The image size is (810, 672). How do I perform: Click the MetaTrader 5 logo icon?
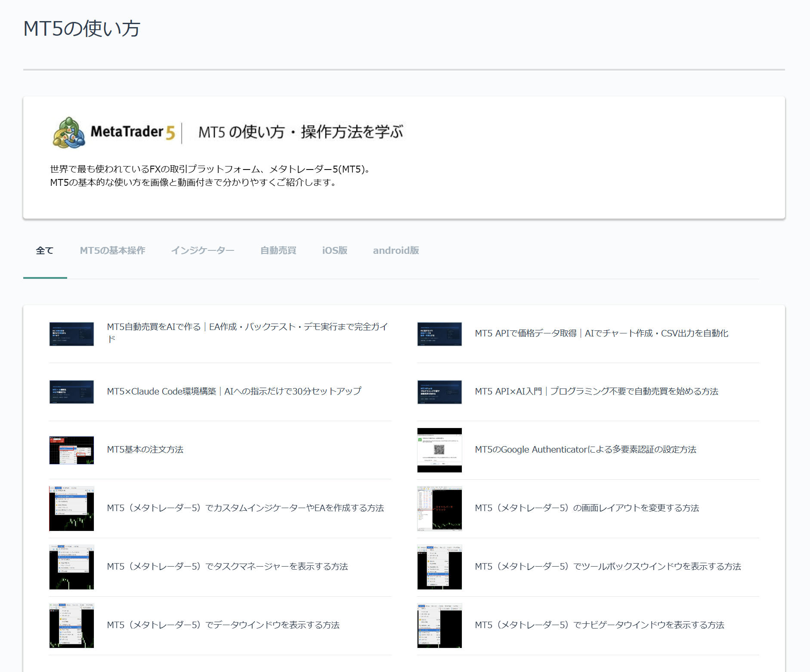69,132
